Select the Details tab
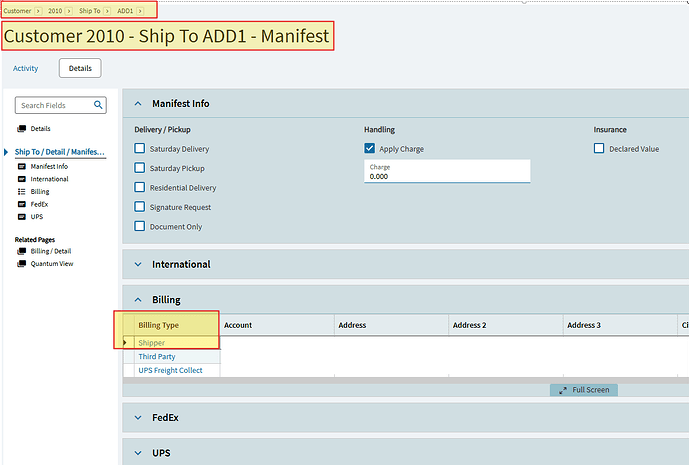The height and width of the screenshot is (465, 689). pos(80,68)
